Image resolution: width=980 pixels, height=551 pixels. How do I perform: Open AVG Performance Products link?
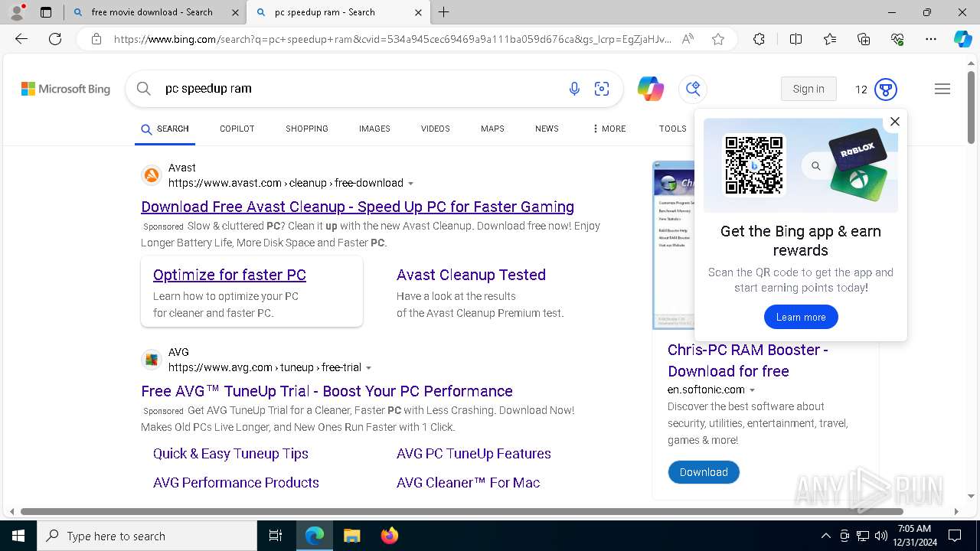236,483
